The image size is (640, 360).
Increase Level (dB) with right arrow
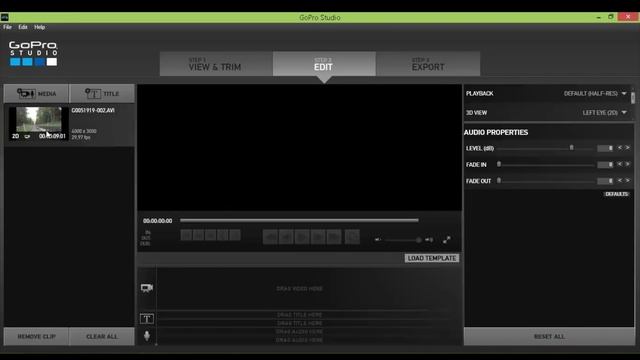coord(628,148)
